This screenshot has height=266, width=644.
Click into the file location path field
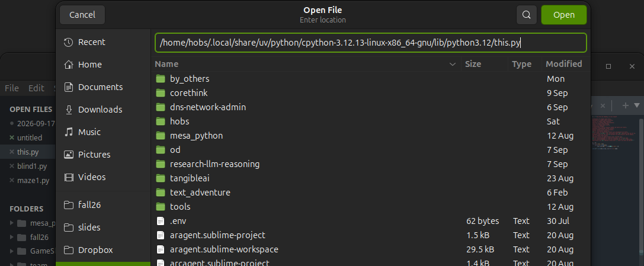point(370,43)
